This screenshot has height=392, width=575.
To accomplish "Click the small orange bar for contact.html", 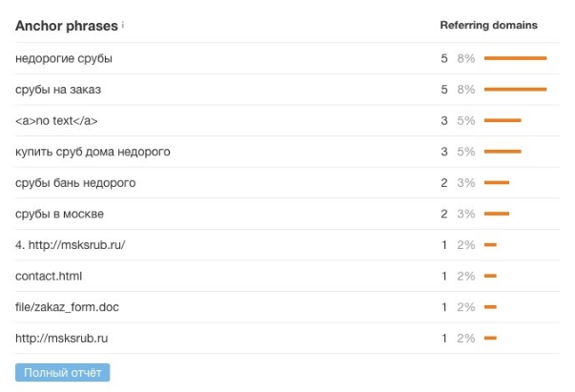I will [x=490, y=277].
